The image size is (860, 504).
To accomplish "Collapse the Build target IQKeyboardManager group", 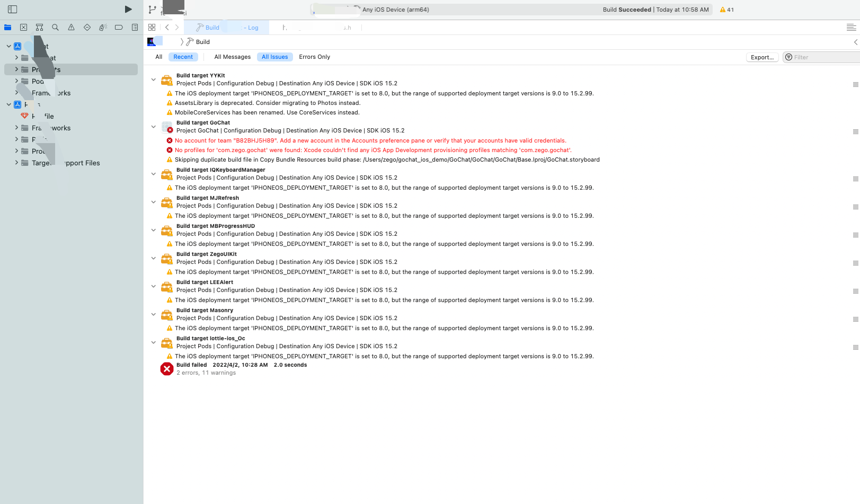I will coord(154,174).
